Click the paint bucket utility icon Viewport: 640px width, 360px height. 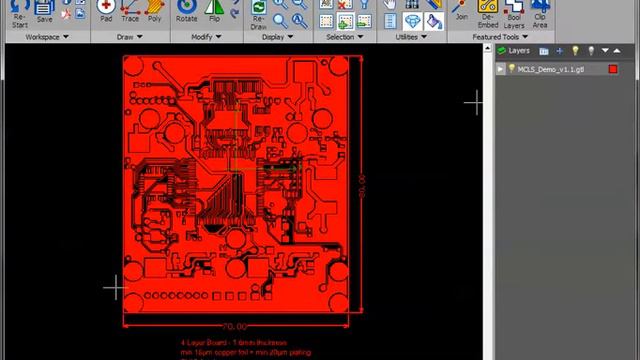pyautogui.click(x=434, y=21)
